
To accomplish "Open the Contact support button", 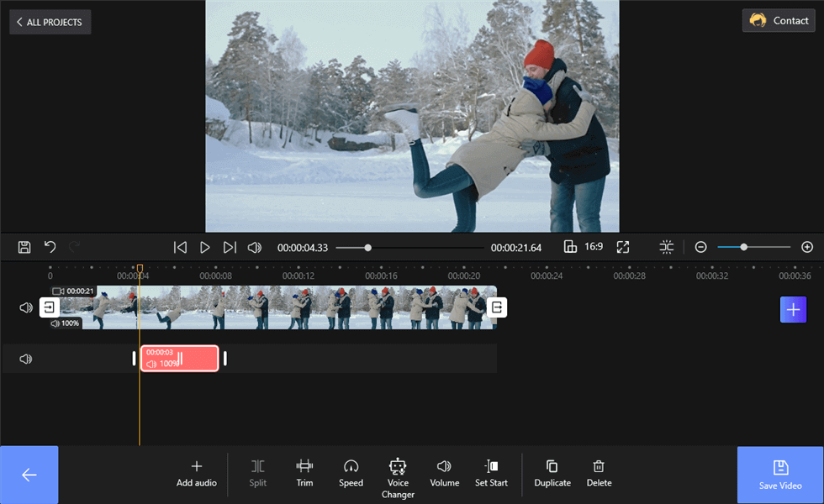I will tap(779, 21).
